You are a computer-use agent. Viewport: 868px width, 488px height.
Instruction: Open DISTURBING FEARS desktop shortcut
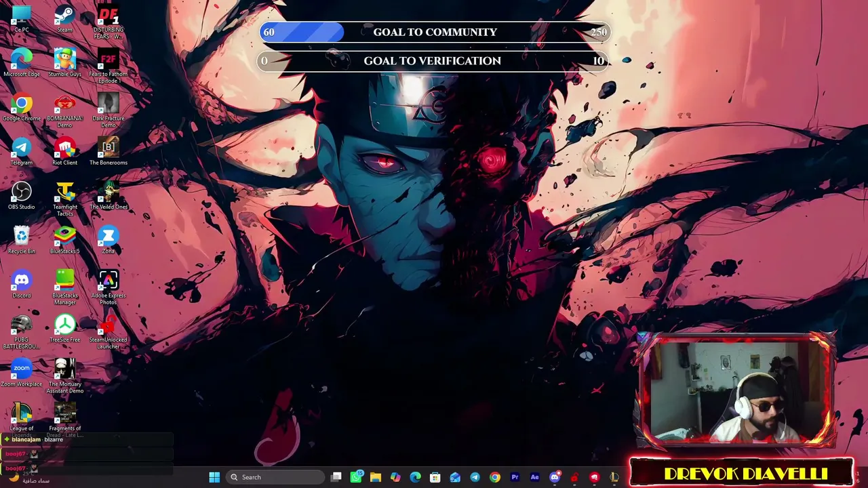pos(108,22)
